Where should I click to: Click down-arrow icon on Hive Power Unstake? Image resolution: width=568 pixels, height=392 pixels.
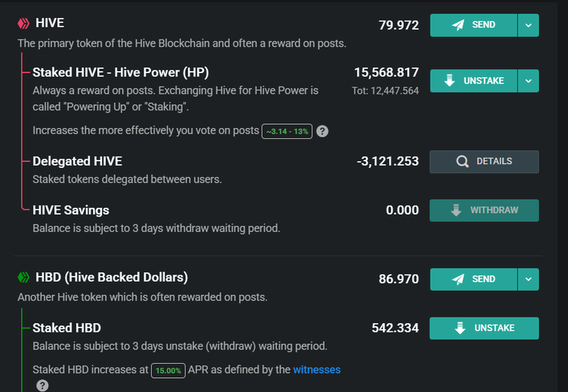coord(449,81)
